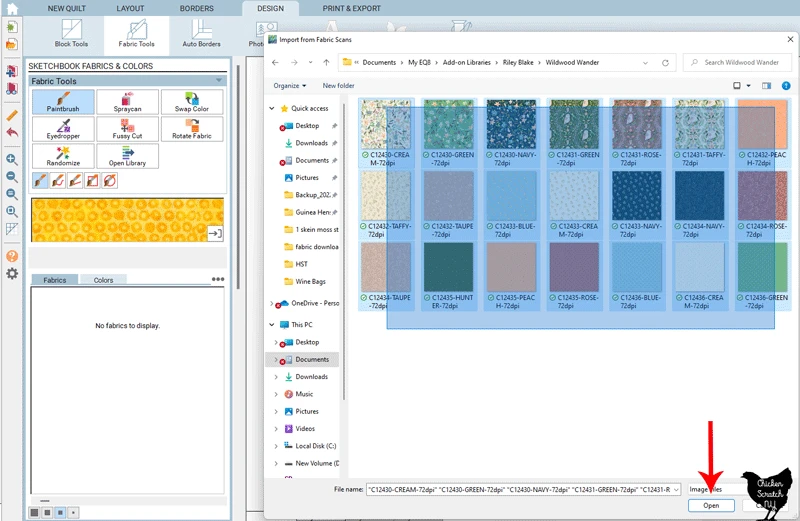
Task: Select the Eyedropper tool
Action: pos(63,129)
